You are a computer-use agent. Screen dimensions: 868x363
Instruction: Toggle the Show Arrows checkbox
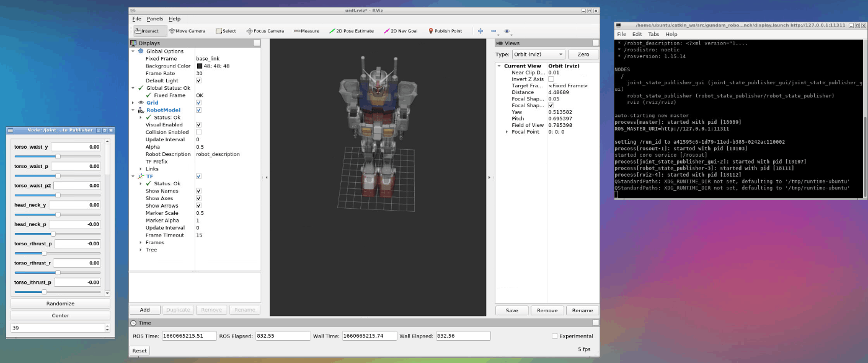(199, 206)
